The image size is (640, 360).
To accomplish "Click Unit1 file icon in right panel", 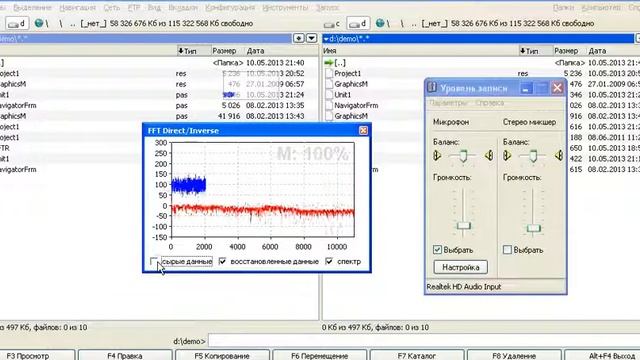I will point(329,95).
